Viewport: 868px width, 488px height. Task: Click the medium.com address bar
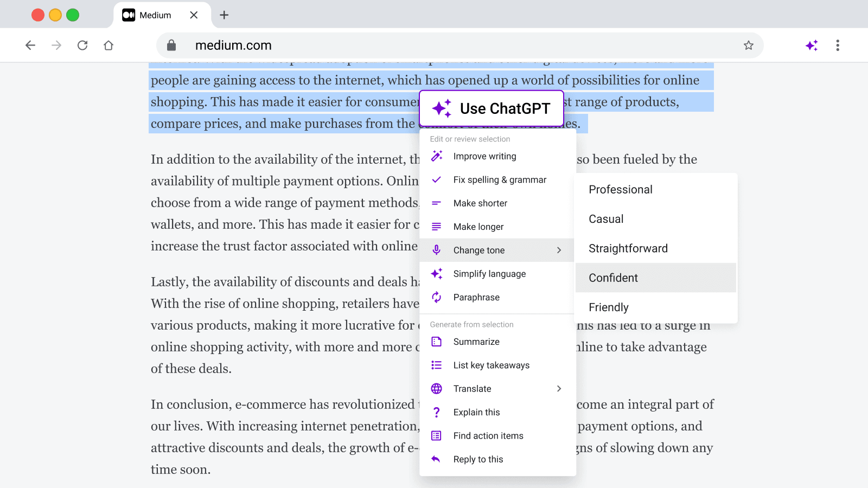pos(459,46)
